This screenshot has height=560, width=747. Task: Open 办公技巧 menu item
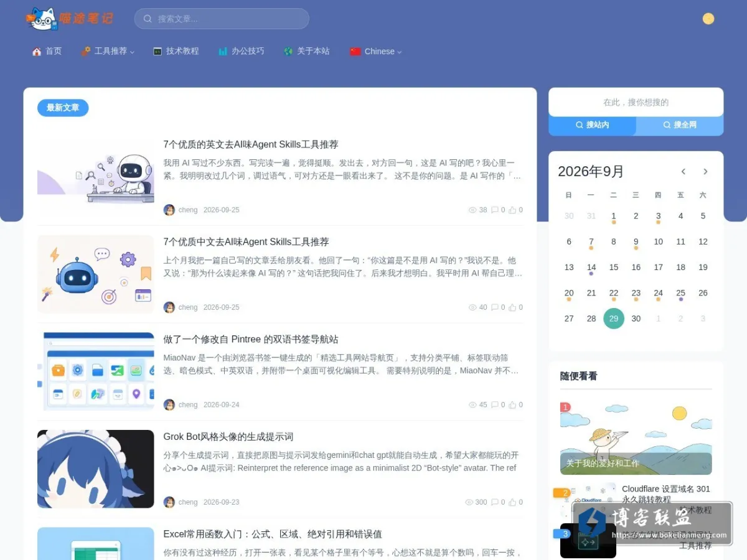point(242,51)
